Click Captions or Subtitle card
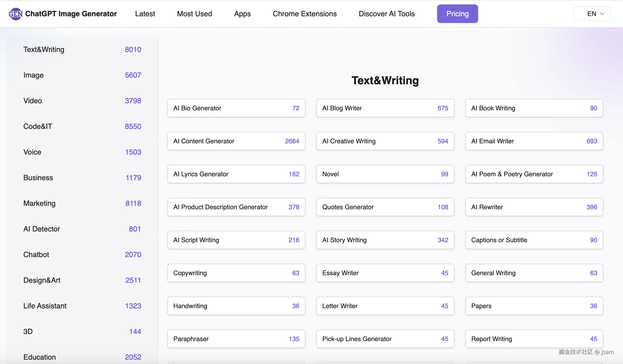The image size is (623, 364). (x=534, y=240)
